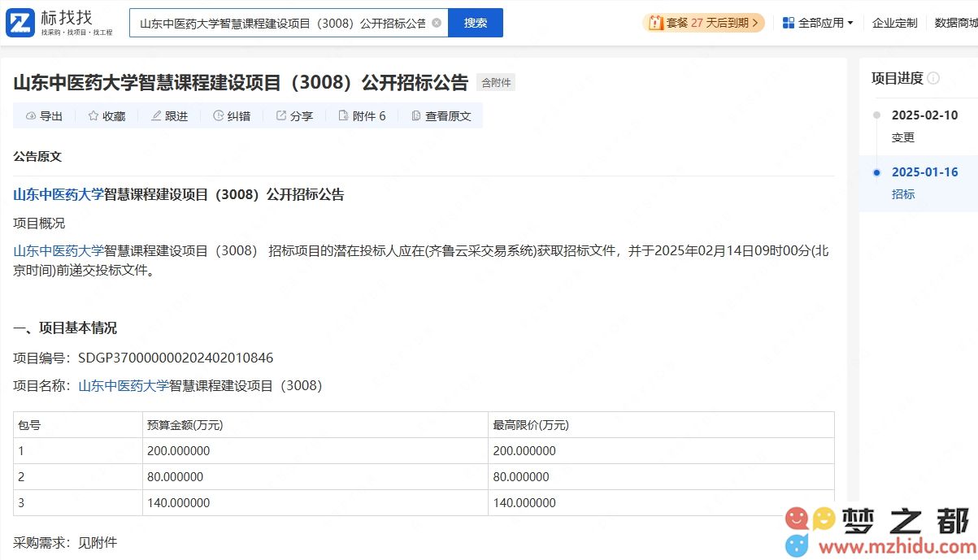This screenshot has width=978, height=560.
Task: Click the 一、项目基本情况 section heading
Action: 65,328
